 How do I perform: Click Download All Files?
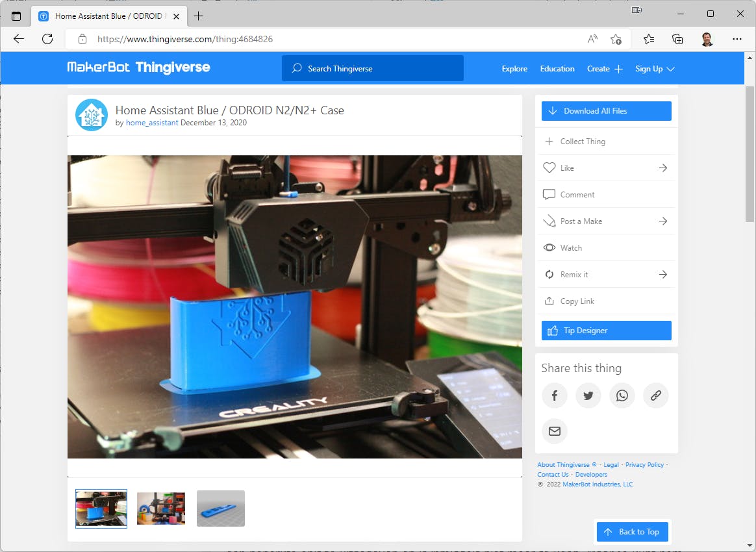point(606,111)
